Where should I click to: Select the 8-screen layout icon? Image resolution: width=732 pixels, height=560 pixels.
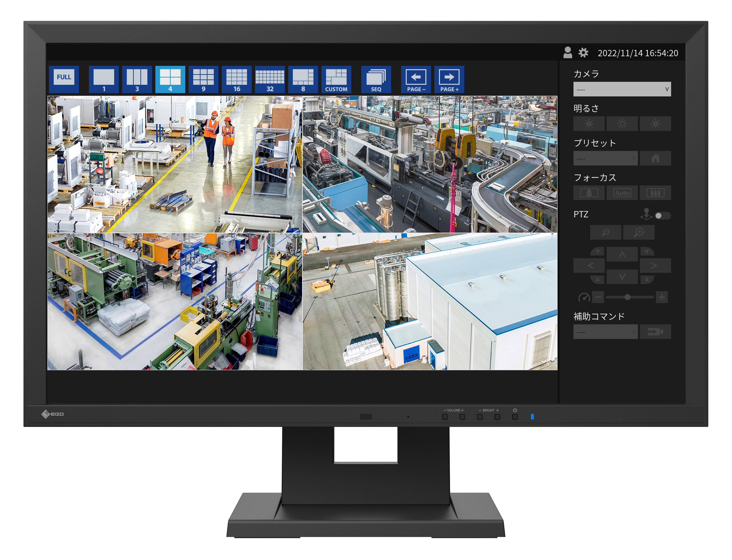click(303, 79)
